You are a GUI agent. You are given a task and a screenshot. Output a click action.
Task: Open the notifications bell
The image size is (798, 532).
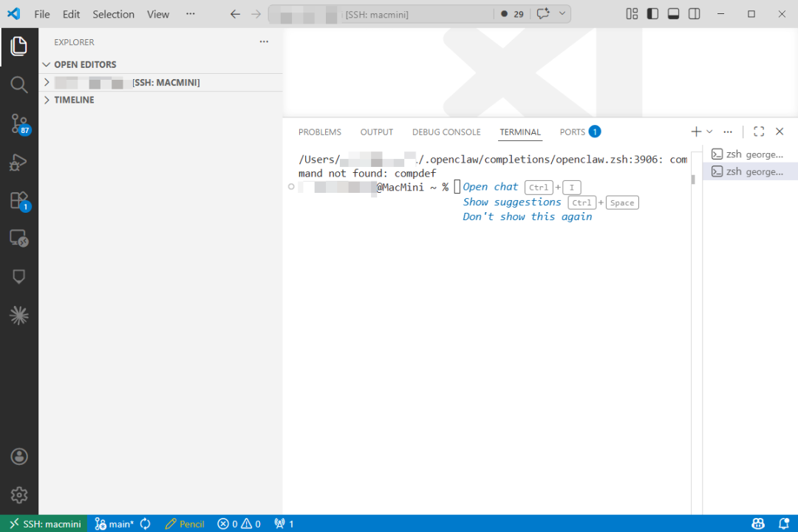[784, 523]
